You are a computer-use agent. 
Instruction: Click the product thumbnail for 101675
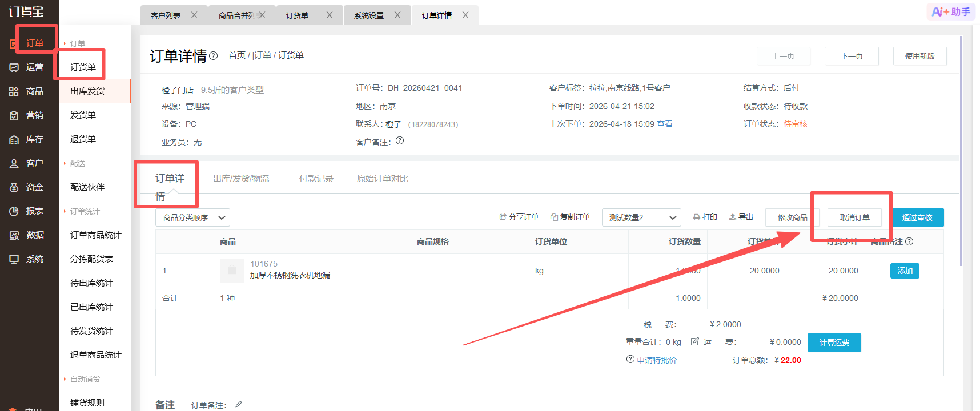232,270
